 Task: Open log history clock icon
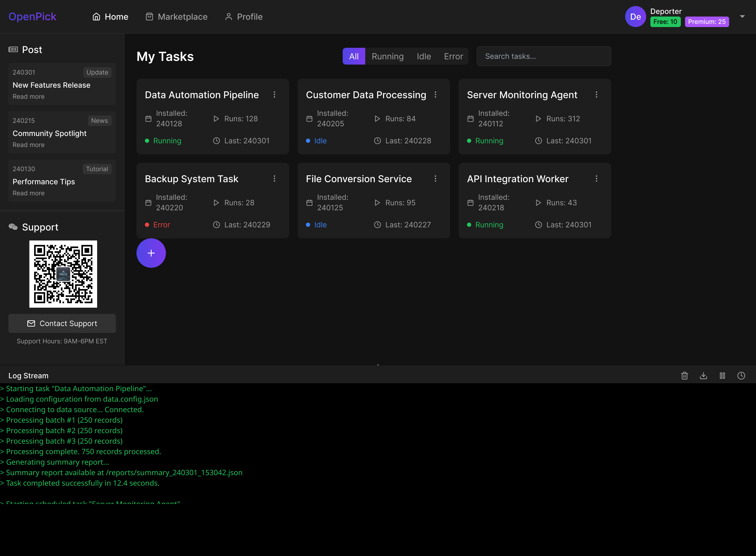tap(741, 376)
